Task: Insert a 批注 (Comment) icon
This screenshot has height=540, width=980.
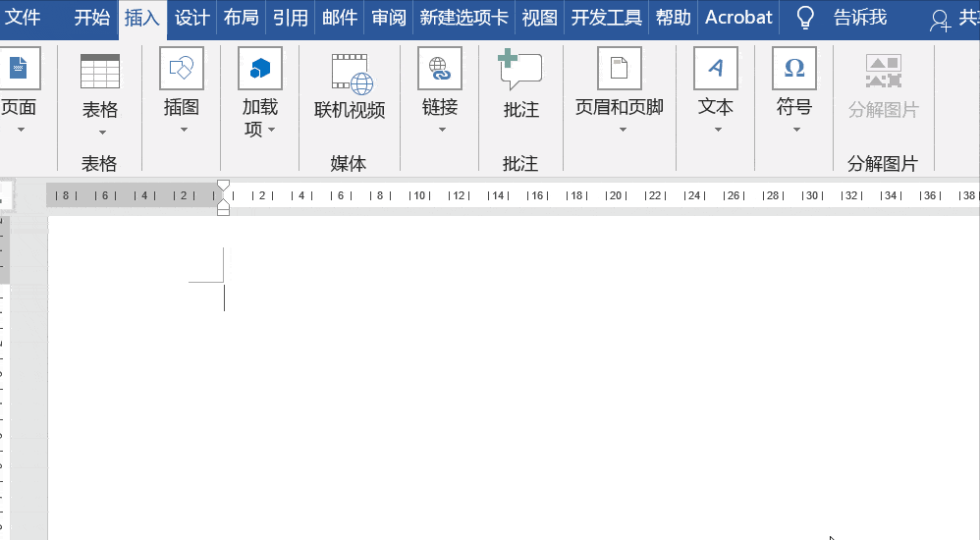Action: (520, 70)
